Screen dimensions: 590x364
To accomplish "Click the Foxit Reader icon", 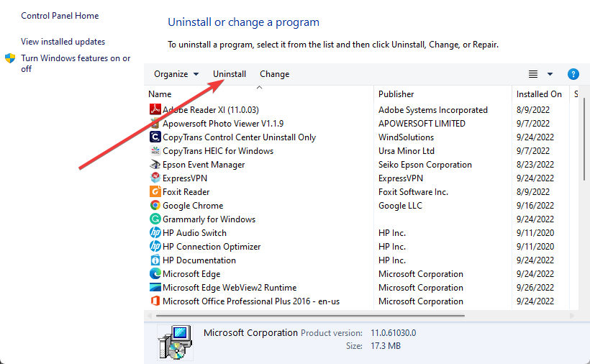I will tap(155, 192).
